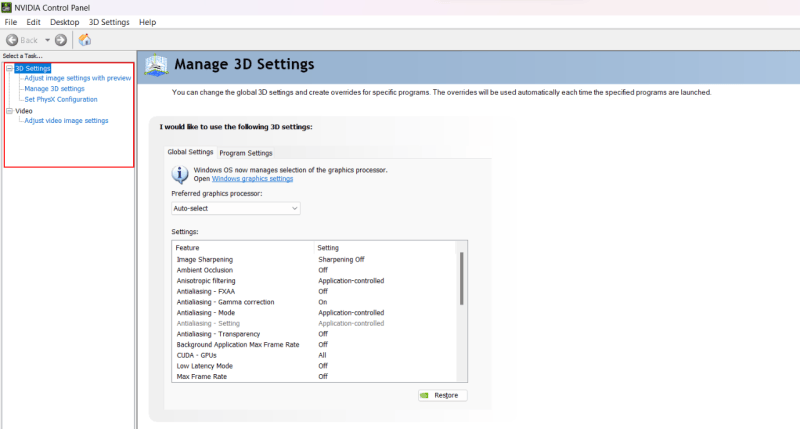Open the Desktop menu

tap(64, 22)
